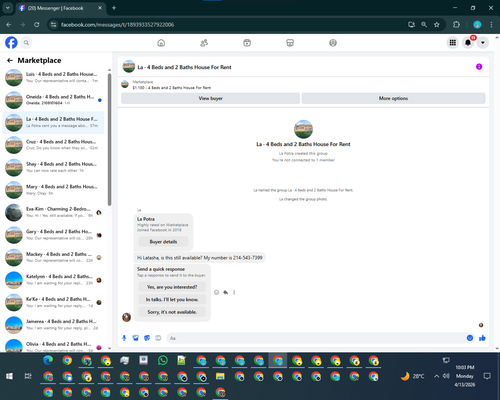Screen dimensions: 500x400
Task: Open the Mackey 4 Beds conversation
Action: pos(53,257)
